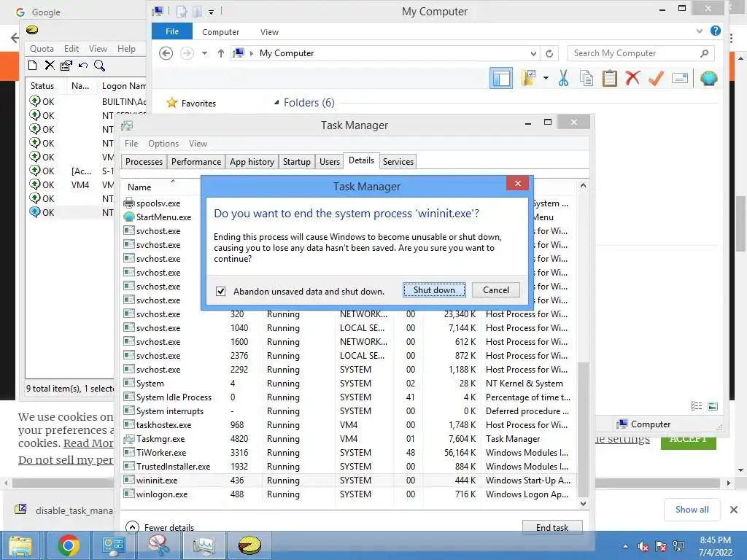This screenshot has height=560, width=747.
Task: Select the TrustedInstaller.exe process row
Action: point(349,466)
